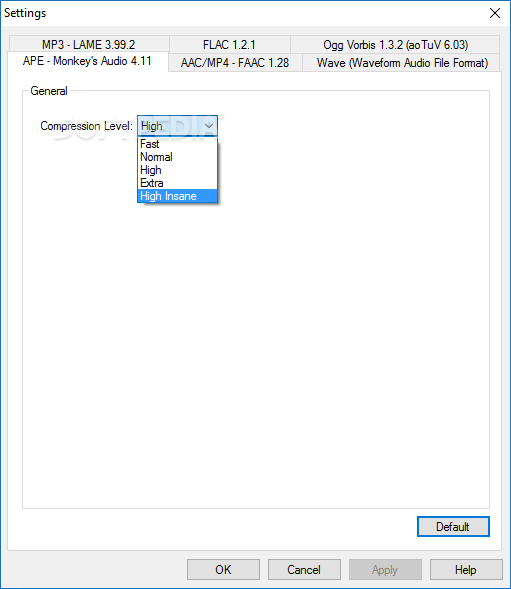Close the Settings dialog window
Image resolution: width=511 pixels, height=589 pixels.
pyautogui.click(x=495, y=13)
